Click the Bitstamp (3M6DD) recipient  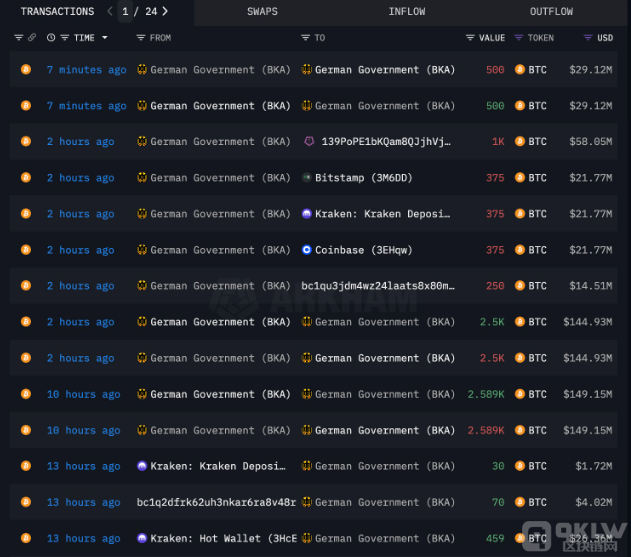[363, 178]
